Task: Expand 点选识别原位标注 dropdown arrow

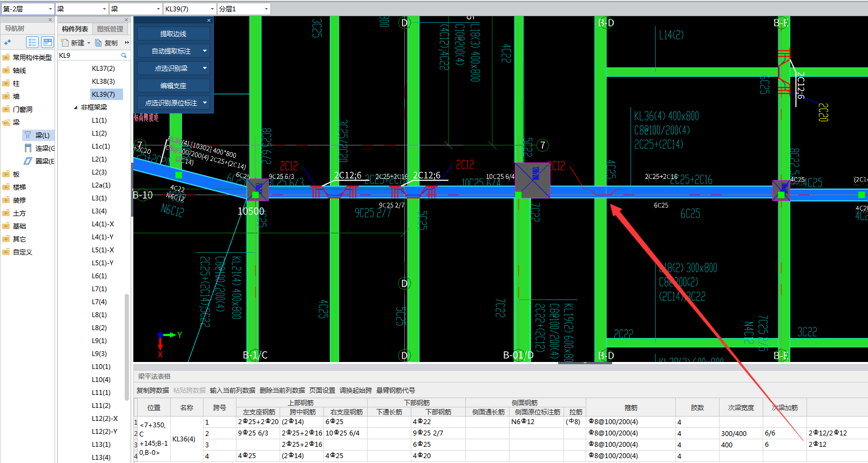Action: pos(205,103)
